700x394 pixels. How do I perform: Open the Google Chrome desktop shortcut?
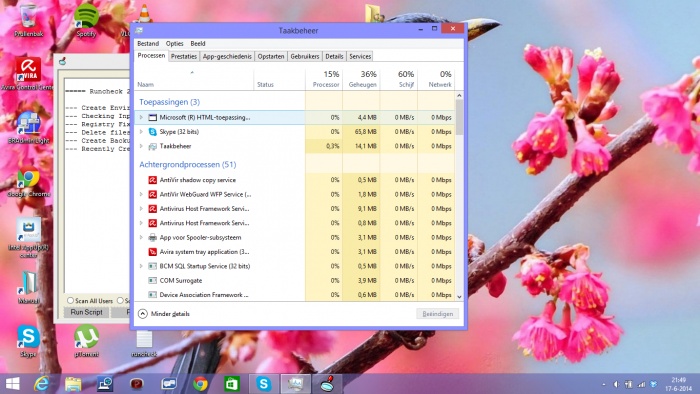pyautogui.click(x=29, y=181)
